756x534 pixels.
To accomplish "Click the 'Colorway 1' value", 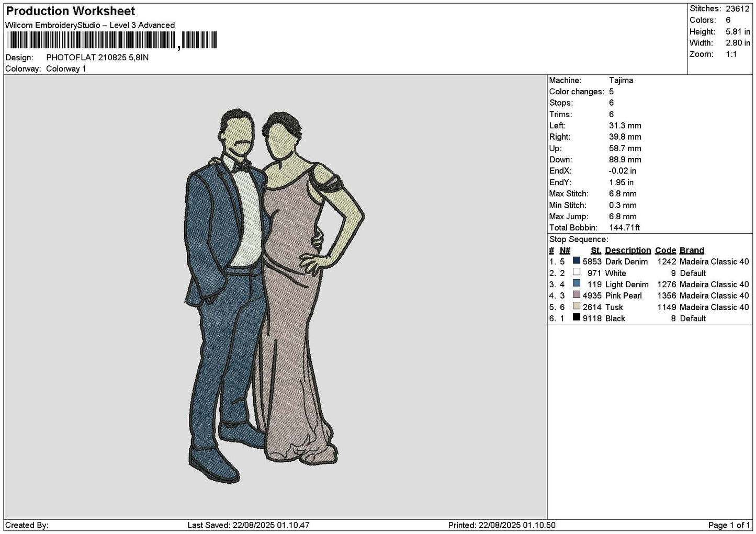I will (66, 69).
